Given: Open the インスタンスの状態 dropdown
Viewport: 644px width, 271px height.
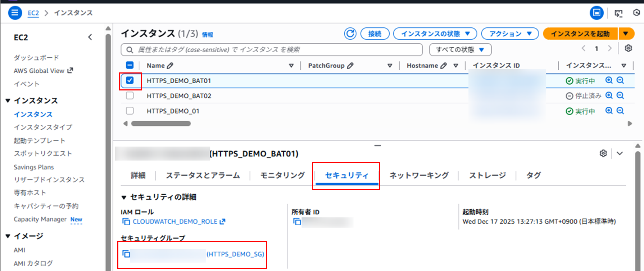Looking at the screenshot, I should tap(435, 34).
